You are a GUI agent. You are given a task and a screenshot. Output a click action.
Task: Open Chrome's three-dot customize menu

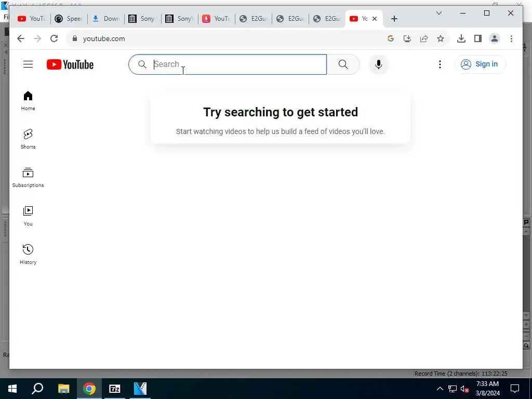511,38
